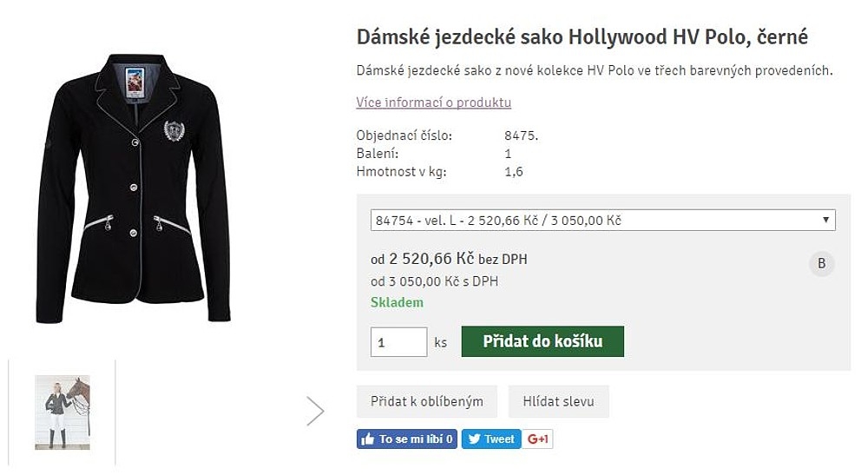Click the product description about nové kolekce
Image resolution: width=868 pixels, height=475 pixels.
coord(594,70)
